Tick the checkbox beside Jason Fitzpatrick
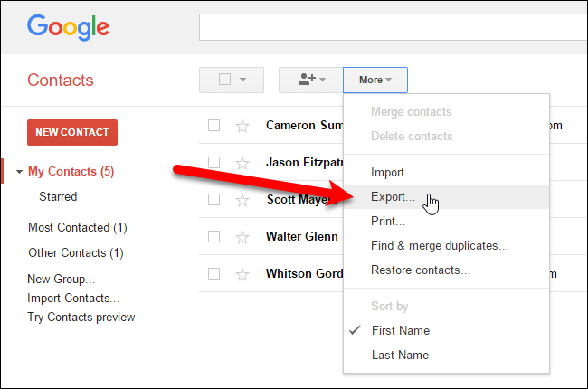 coord(214,163)
